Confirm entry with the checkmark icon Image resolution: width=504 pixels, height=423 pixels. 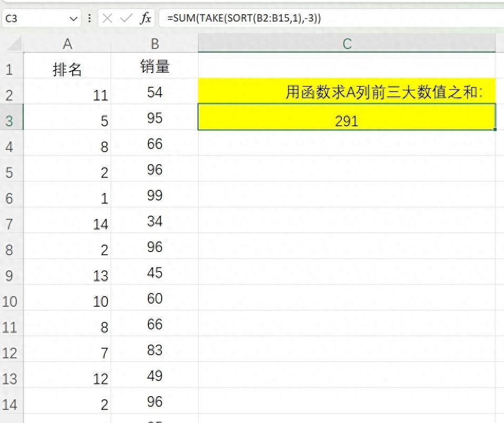click(x=126, y=18)
